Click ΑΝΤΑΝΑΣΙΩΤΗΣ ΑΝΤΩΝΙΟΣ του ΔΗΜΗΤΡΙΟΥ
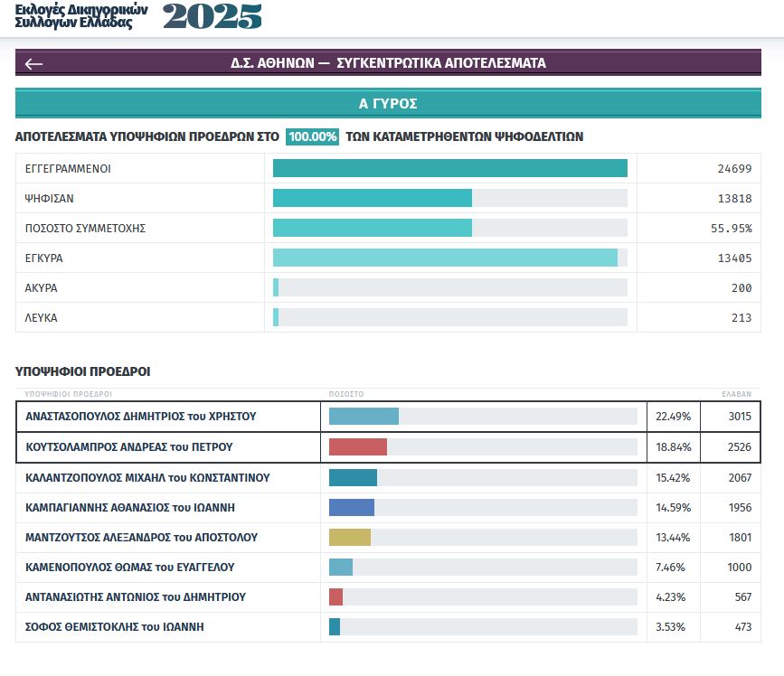Screen dimensions: 784x676 tap(136, 597)
